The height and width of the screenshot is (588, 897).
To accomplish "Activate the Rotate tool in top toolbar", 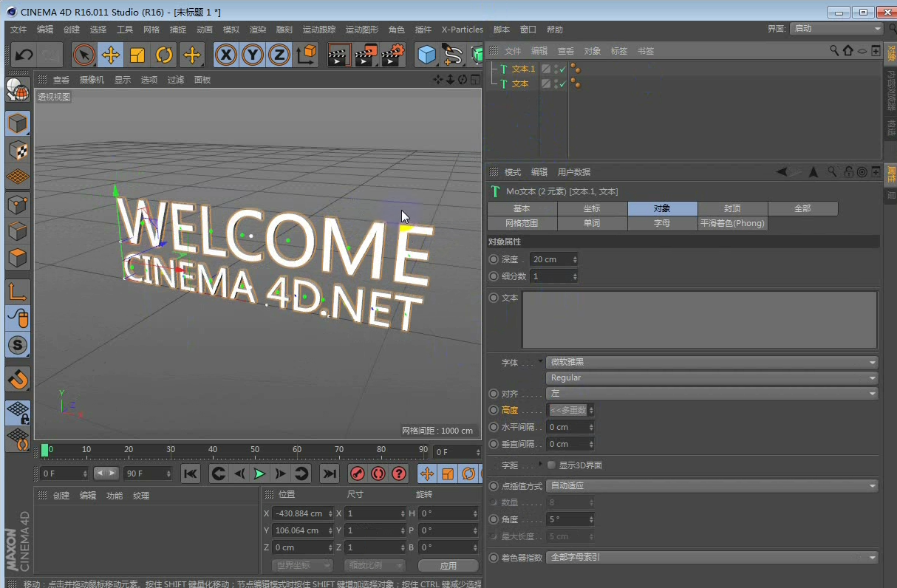I will 164,55.
